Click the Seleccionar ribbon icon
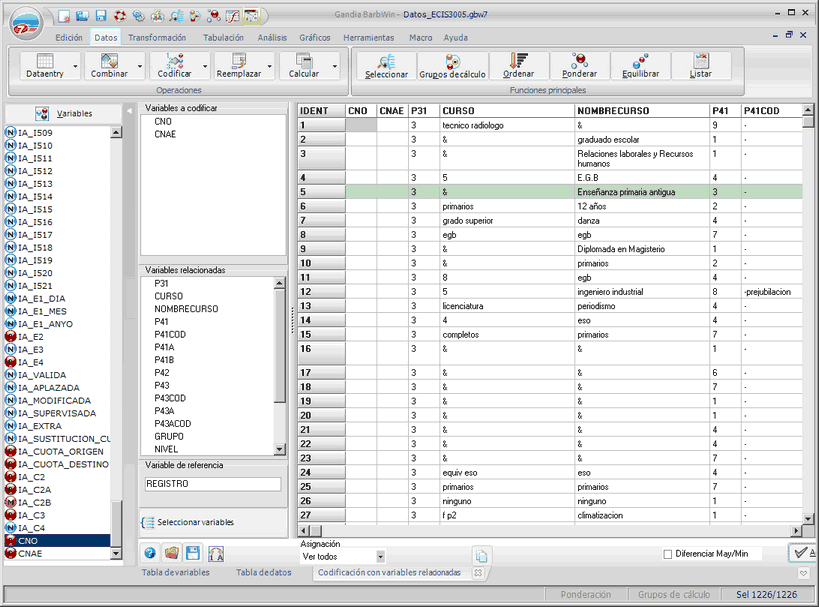The width and height of the screenshot is (819, 607). click(386, 61)
